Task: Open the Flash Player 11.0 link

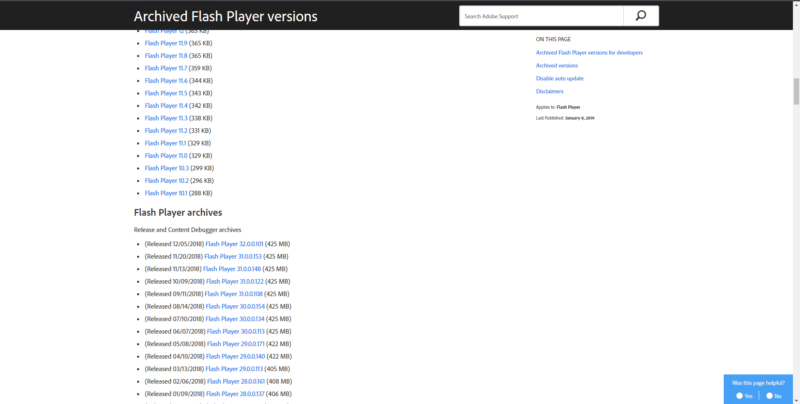Action: (x=166, y=156)
